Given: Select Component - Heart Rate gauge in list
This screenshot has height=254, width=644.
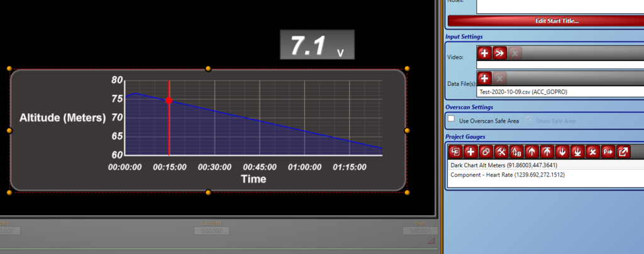Looking at the screenshot, I should coord(507,175).
